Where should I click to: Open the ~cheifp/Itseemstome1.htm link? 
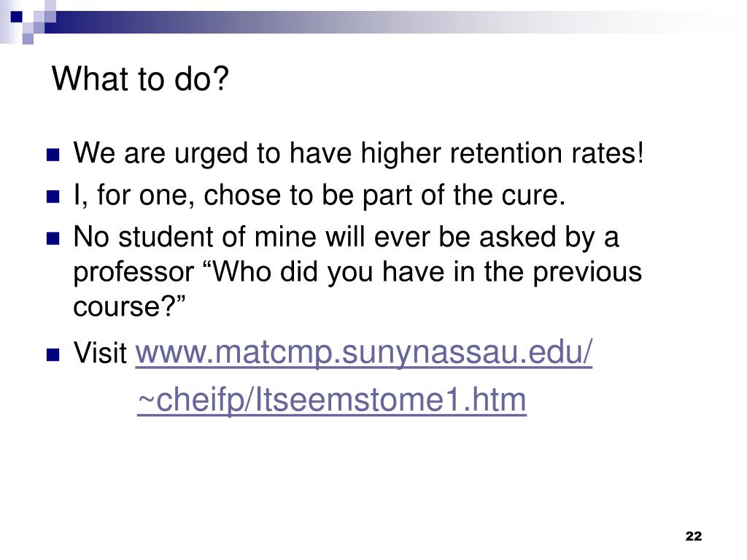(x=332, y=400)
